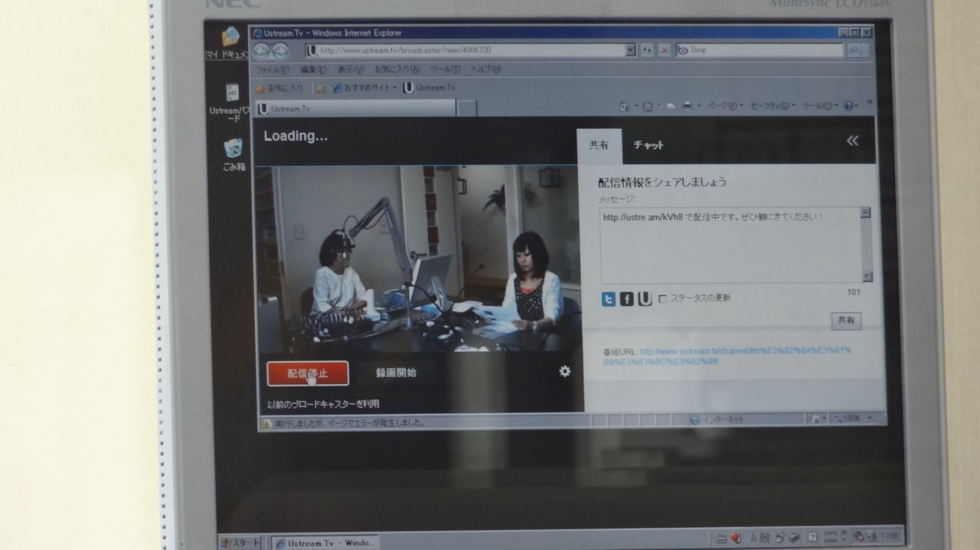980x550 pixels.
Task: Click the IE Home icon in command bar
Action: tap(625, 106)
